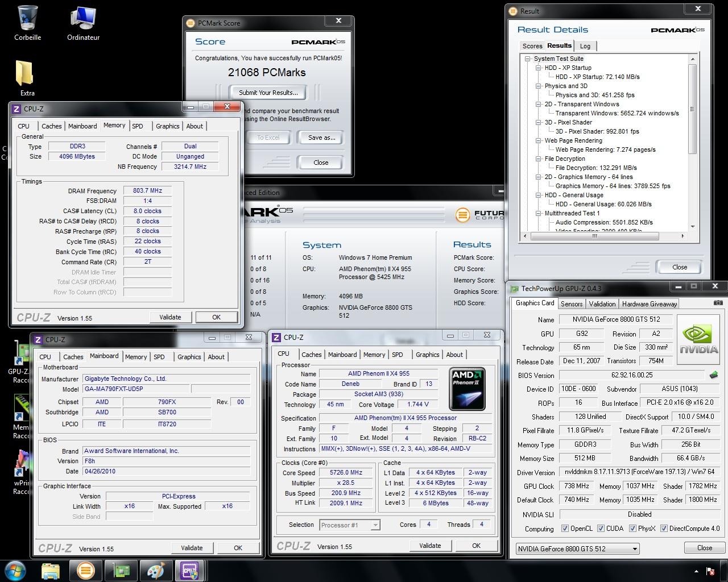728x582 pixels.
Task: Collapse the System Test Suite node
Action: point(528,59)
